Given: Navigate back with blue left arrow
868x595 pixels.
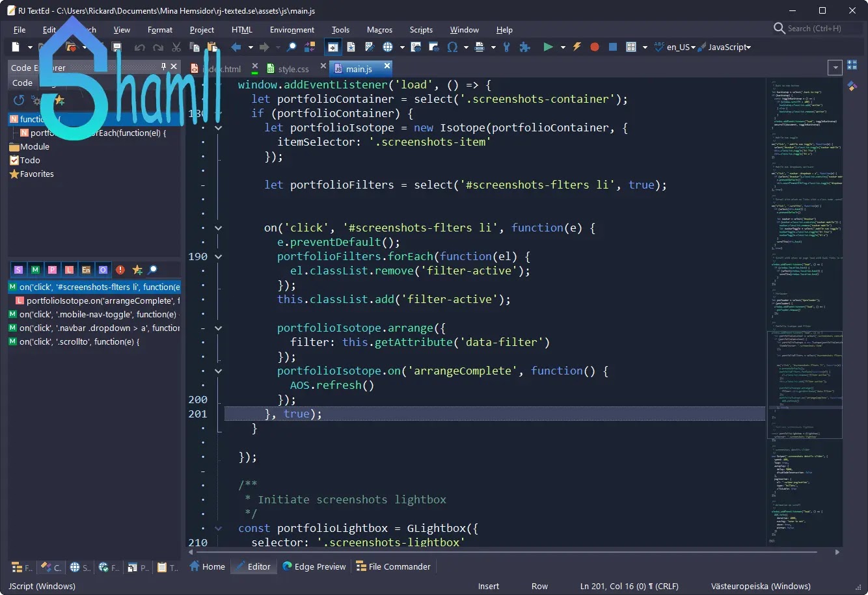Looking at the screenshot, I should 236,47.
